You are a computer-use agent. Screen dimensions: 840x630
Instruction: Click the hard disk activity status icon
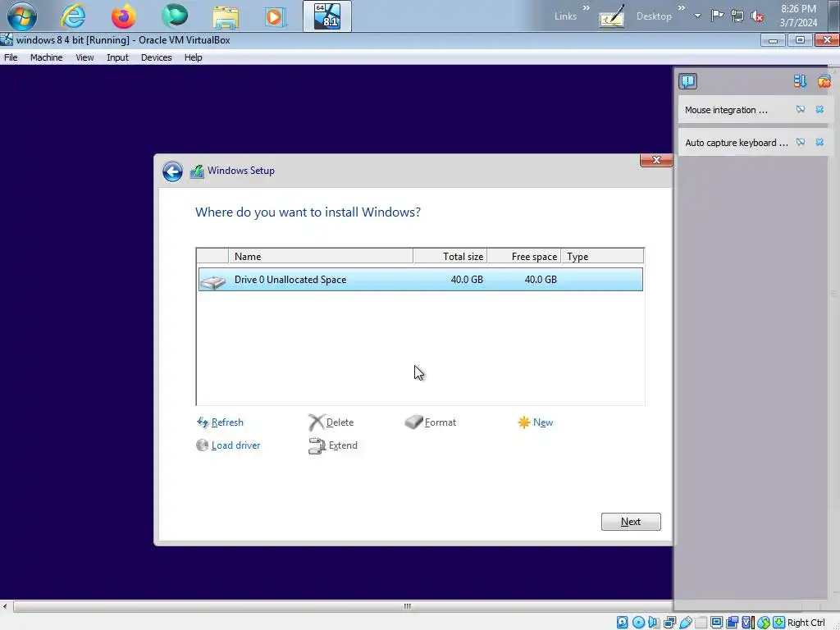(x=622, y=623)
